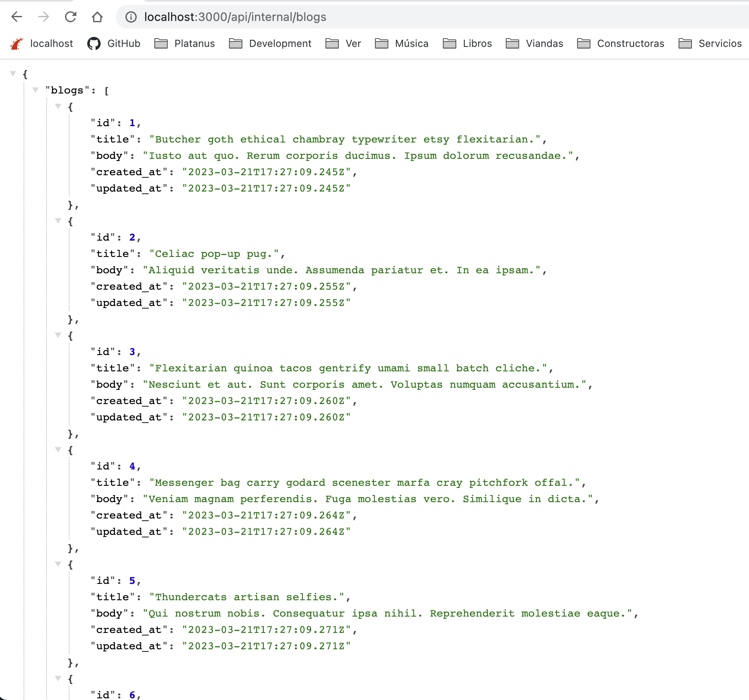Collapse the blog object with id 2
Viewport: 749px width, 700px height.
point(58,221)
